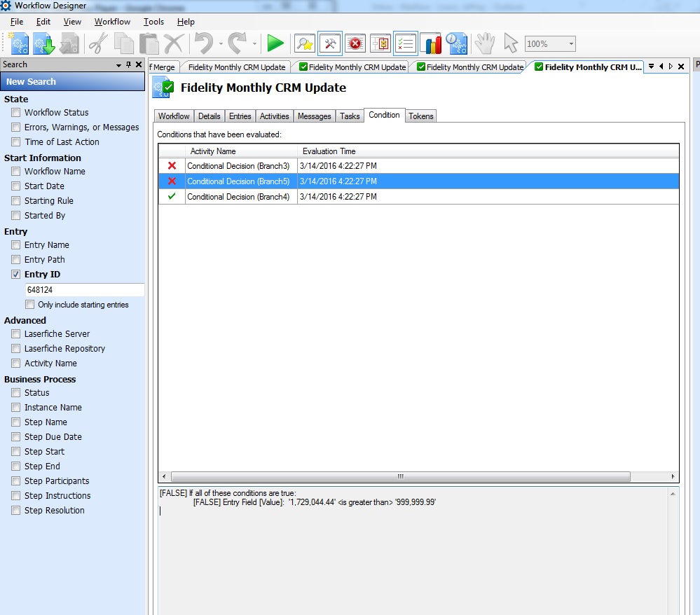The image size is (700, 615).
Task: Check the Start Date filter
Action: [16, 186]
